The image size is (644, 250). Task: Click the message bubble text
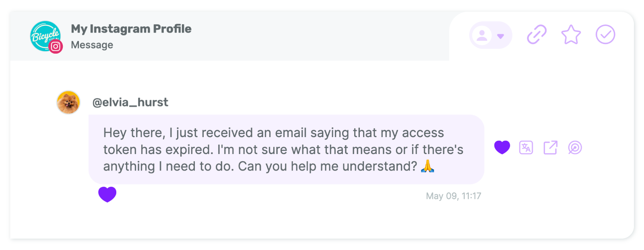[286, 150]
